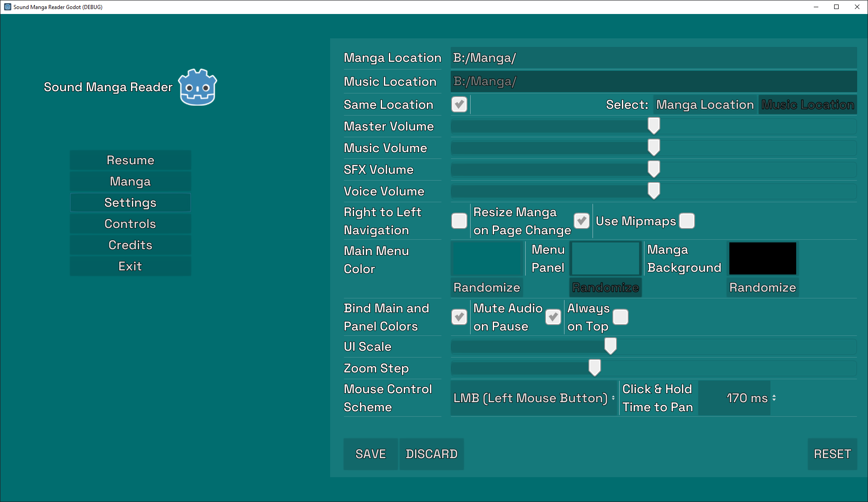Click the Voice Volume slider handle
Viewport: 868px width, 502px height.
[x=654, y=191]
